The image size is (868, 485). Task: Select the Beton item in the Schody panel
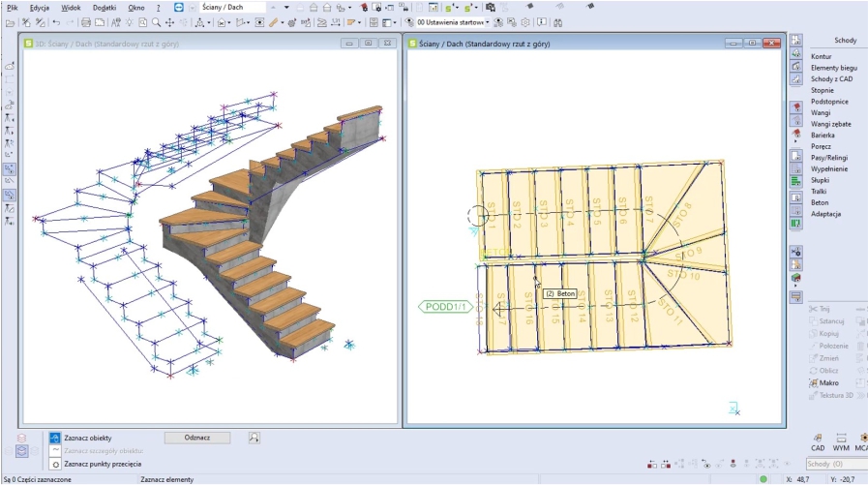(820, 202)
